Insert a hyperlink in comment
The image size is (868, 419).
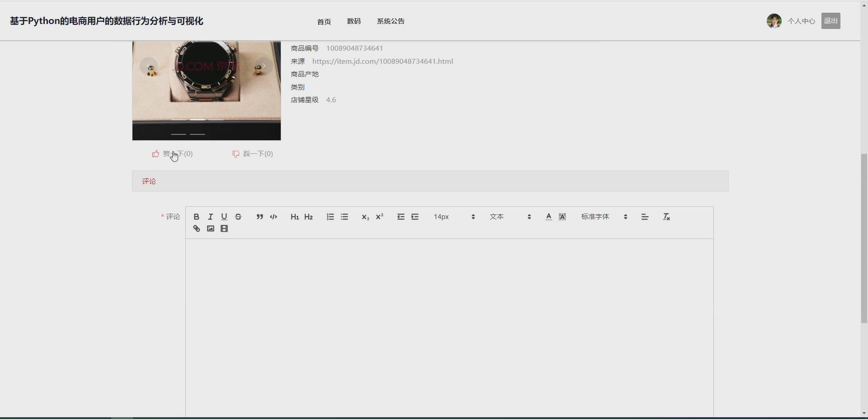point(196,229)
